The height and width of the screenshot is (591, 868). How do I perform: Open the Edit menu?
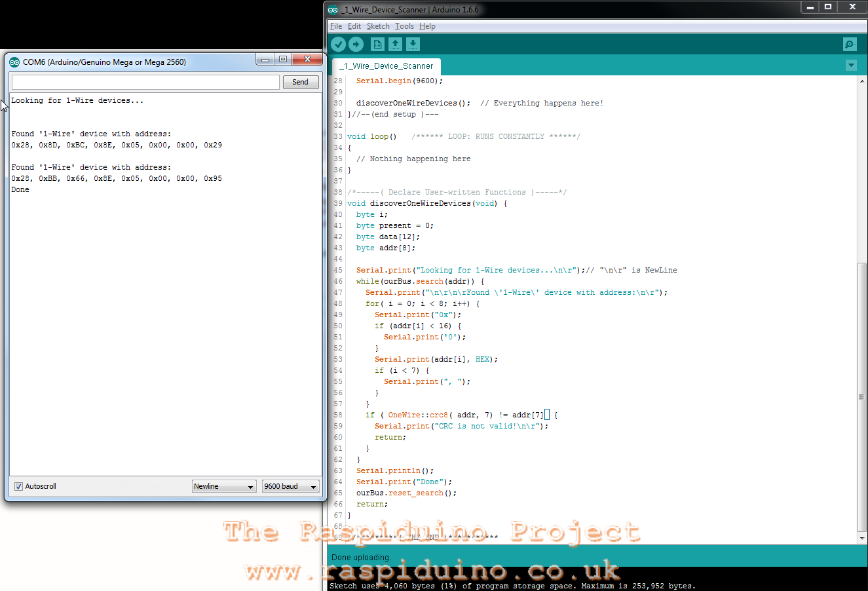[x=354, y=26]
